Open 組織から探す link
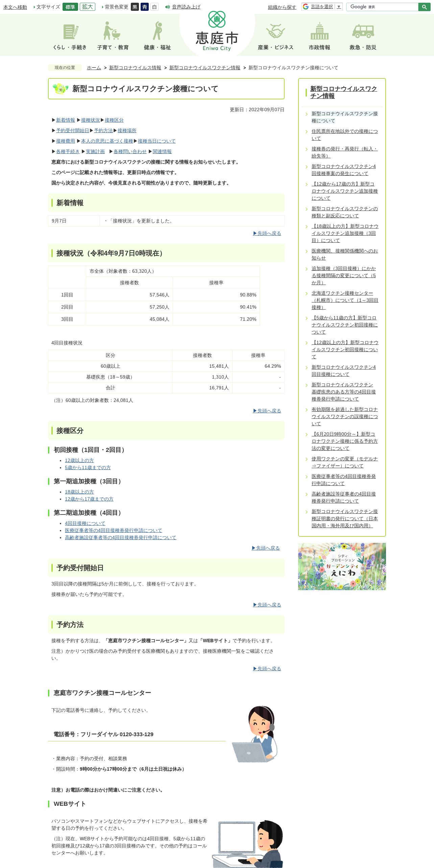Image resolution: width=434 pixels, height=868 pixels. [x=282, y=7]
